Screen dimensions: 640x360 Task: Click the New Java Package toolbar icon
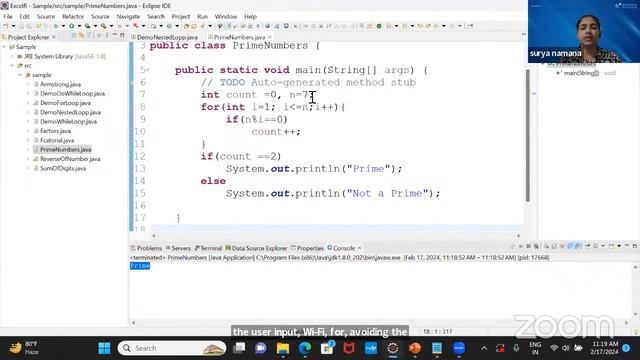[153, 26]
